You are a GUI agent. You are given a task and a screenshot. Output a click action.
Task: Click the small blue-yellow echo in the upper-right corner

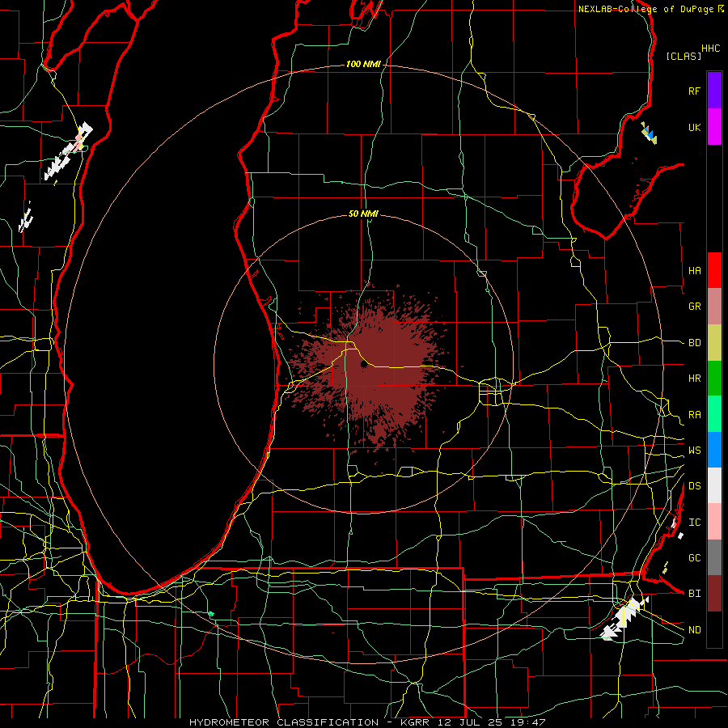coord(649,133)
